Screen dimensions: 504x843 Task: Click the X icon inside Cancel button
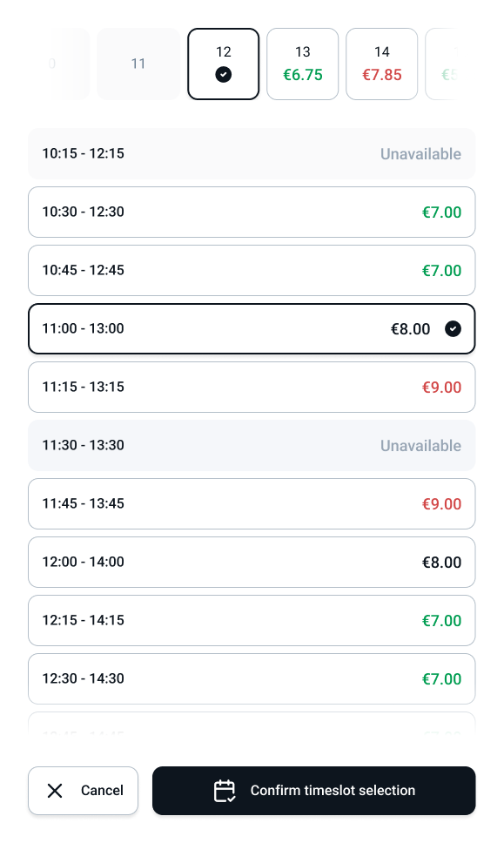pos(55,791)
